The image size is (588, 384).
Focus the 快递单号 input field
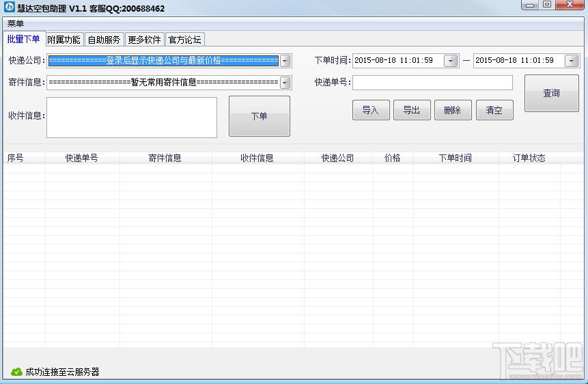432,83
